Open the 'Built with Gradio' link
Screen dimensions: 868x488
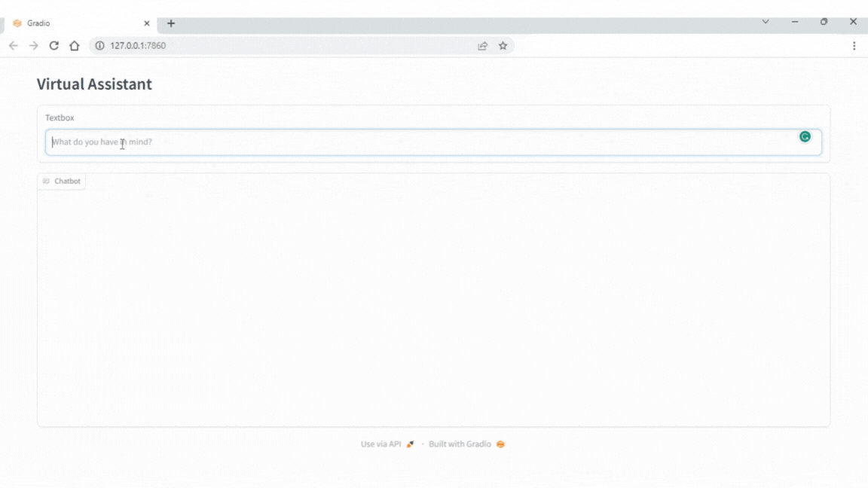click(466, 444)
